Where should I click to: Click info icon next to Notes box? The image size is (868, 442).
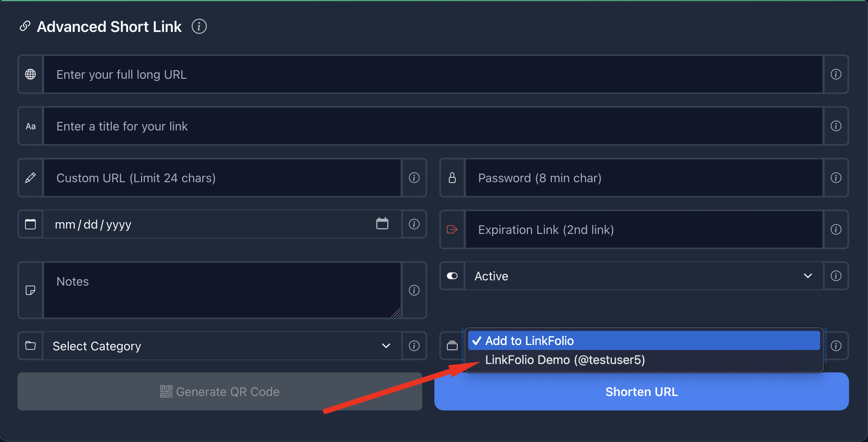click(414, 290)
